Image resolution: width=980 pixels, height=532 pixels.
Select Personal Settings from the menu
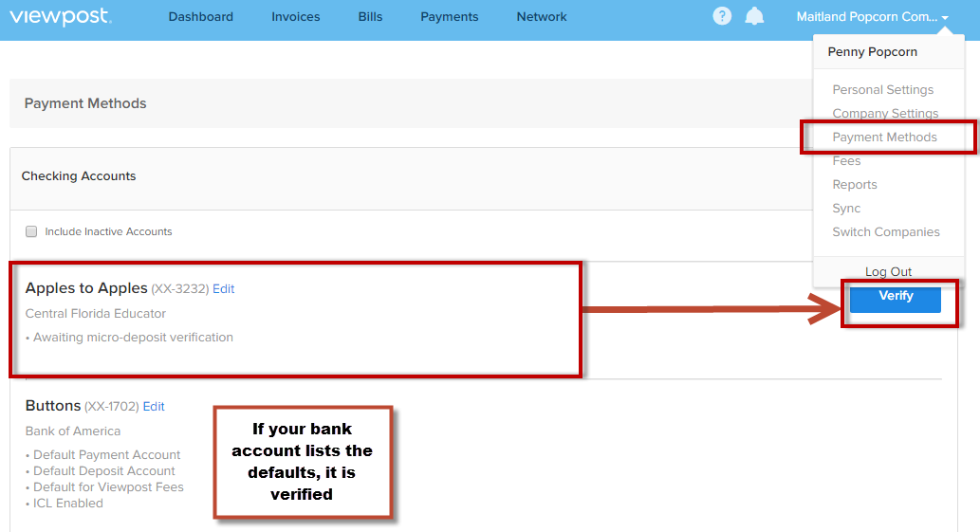pyautogui.click(x=882, y=90)
